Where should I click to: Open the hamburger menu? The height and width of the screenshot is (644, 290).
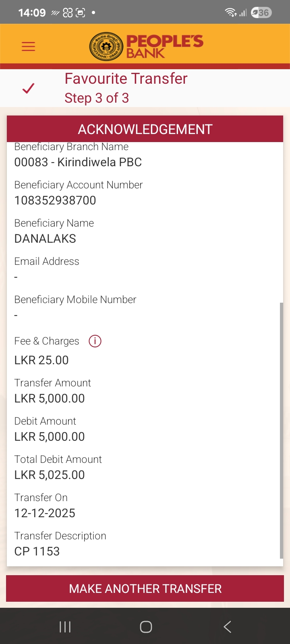(x=28, y=46)
